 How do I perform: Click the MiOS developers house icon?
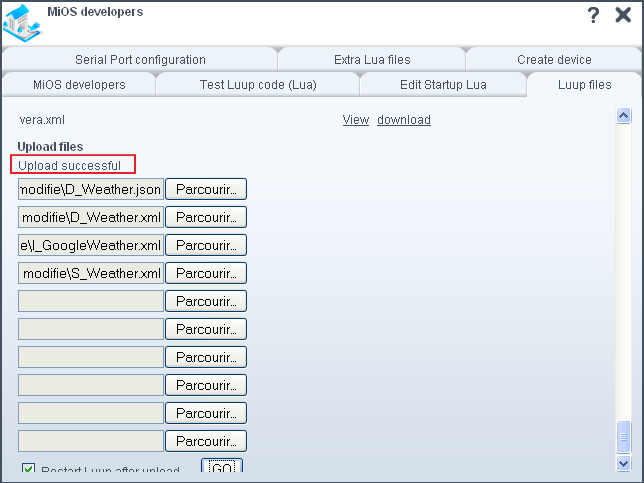tap(22, 23)
